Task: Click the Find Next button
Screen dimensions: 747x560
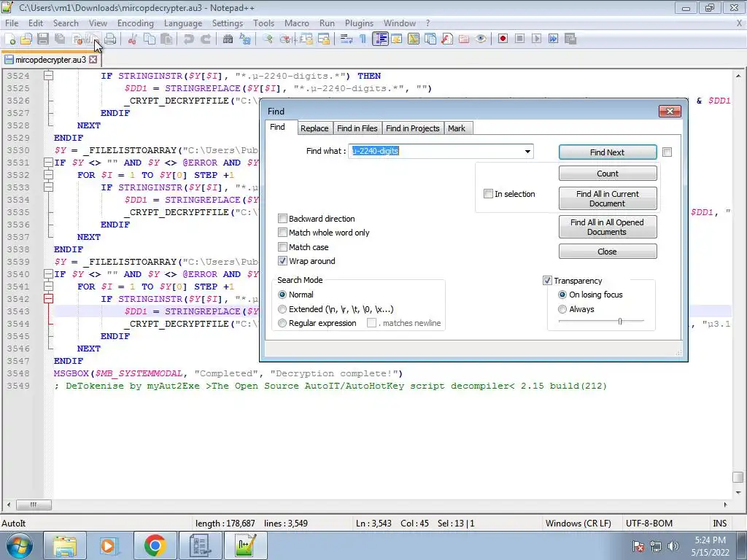Action: pos(608,152)
